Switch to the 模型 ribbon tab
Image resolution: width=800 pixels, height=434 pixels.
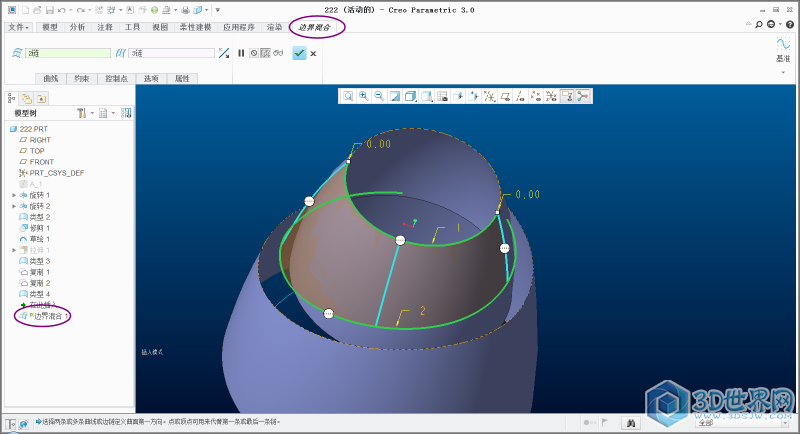[50, 27]
